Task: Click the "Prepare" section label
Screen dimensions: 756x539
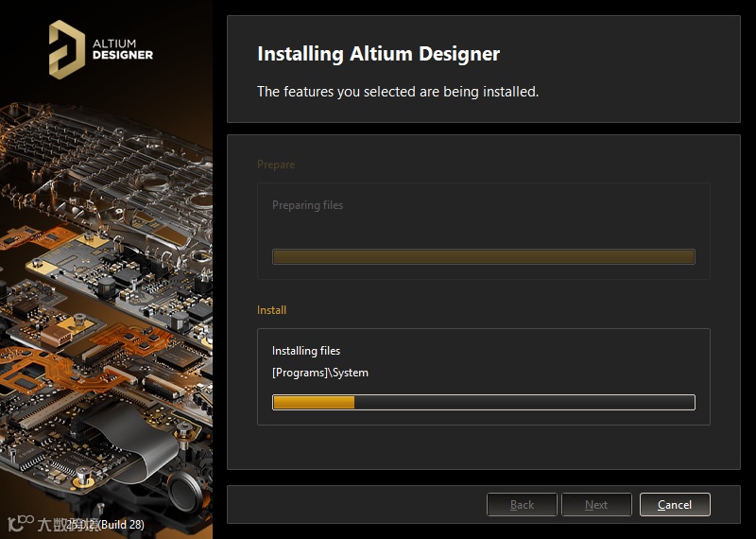Action: pyautogui.click(x=276, y=165)
